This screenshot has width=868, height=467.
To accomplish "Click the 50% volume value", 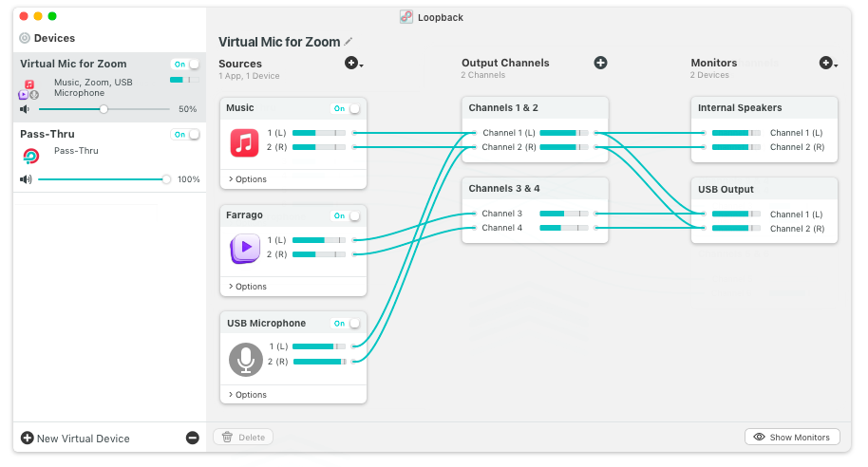I will (x=188, y=109).
